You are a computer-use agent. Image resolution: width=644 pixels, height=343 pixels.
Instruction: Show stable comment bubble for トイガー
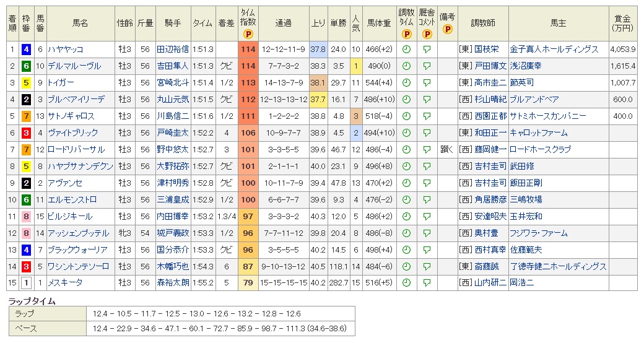click(x=427, y=82)
